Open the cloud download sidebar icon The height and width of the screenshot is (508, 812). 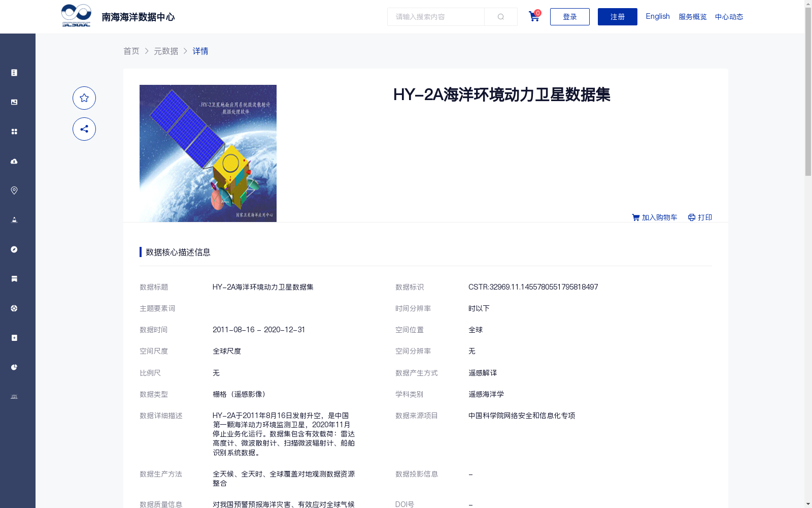14,161
